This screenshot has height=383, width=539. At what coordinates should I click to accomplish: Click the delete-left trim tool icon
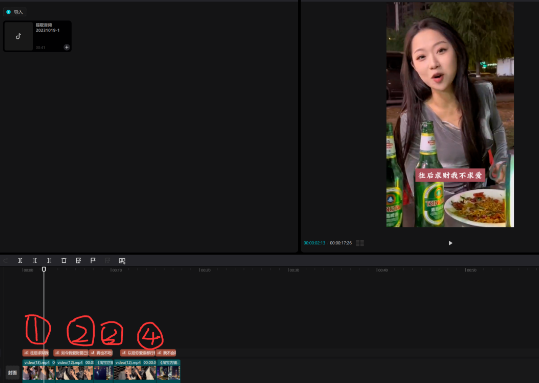coord(35,261)
